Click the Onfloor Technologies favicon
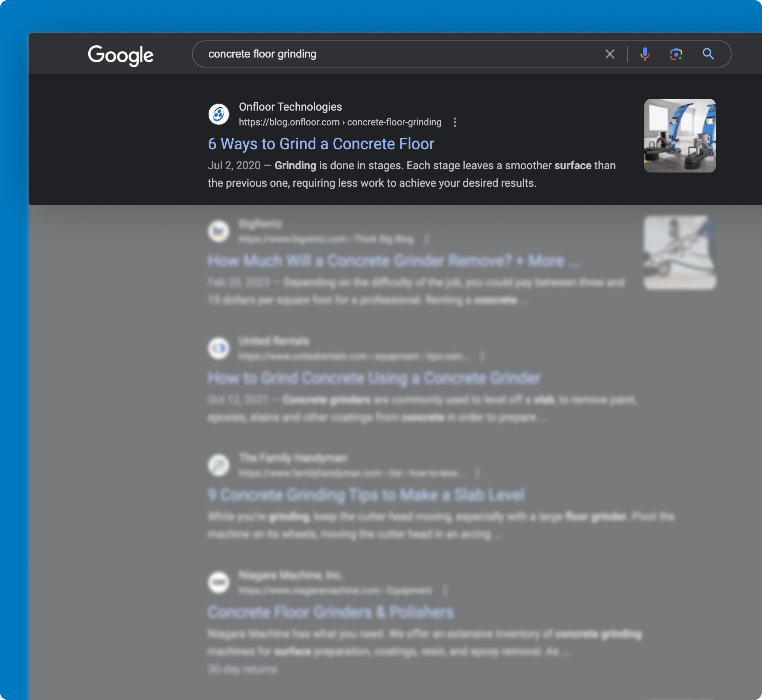 click(219, 114)
